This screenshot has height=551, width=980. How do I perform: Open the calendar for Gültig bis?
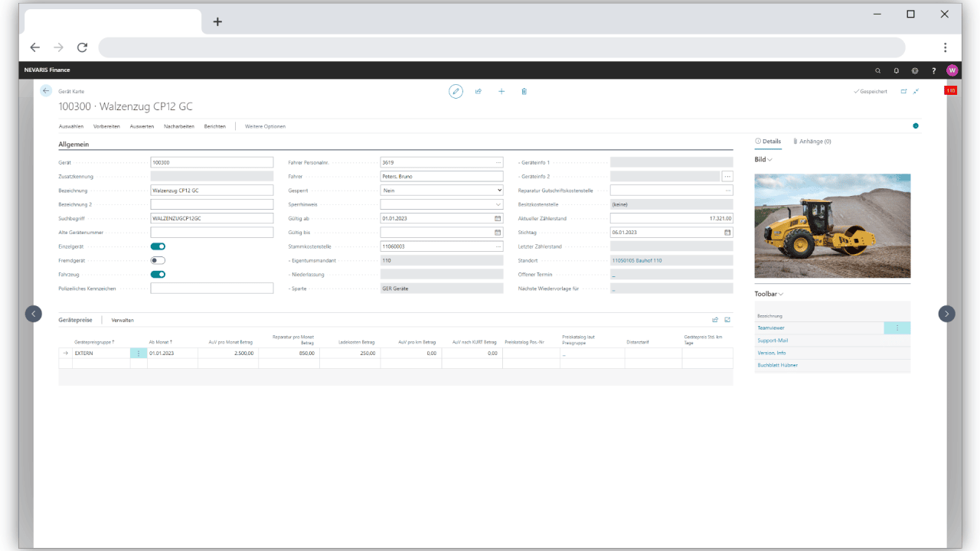click(x=498, y=232)
